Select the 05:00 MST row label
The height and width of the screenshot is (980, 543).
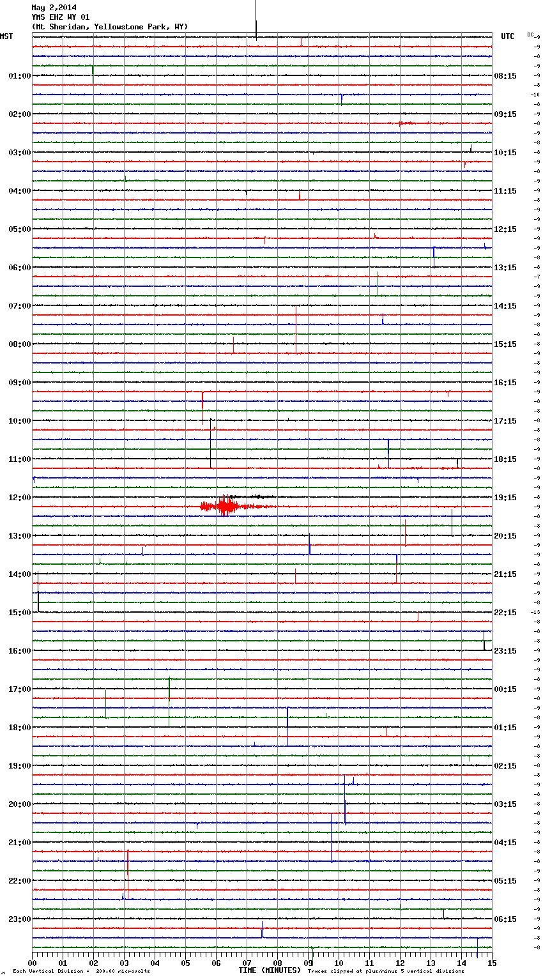click(20, 229)
